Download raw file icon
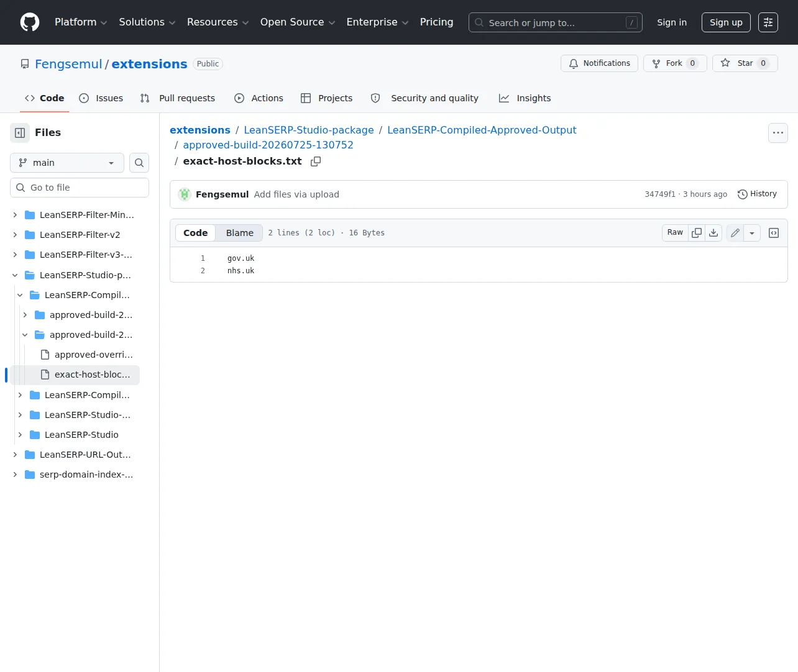Image resolution: width=798 pixels, height=672 pixels. click(713, 233)
